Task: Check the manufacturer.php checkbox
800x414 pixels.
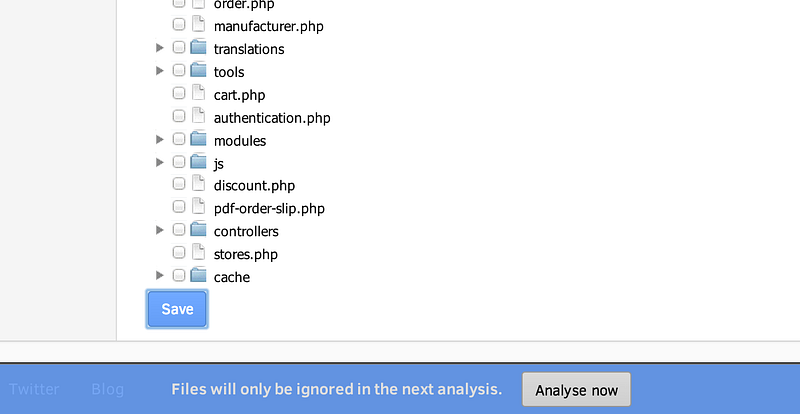Action: [179, 24]
